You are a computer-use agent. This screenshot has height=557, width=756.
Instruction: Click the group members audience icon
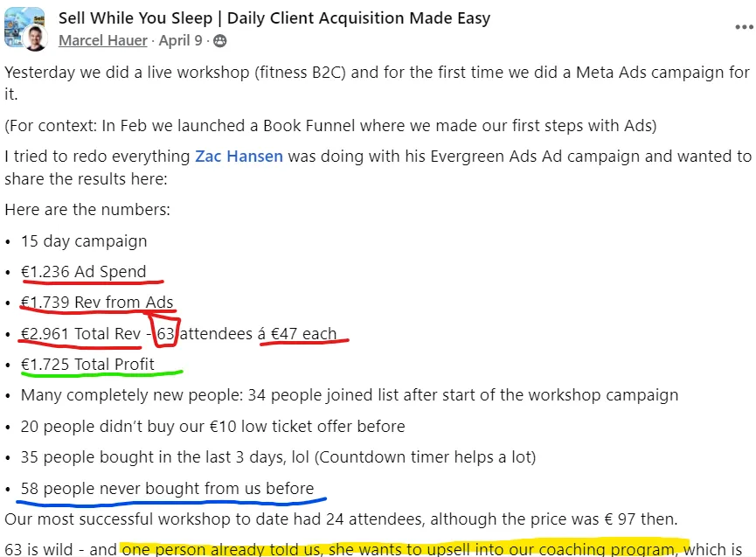pos(220,40)
